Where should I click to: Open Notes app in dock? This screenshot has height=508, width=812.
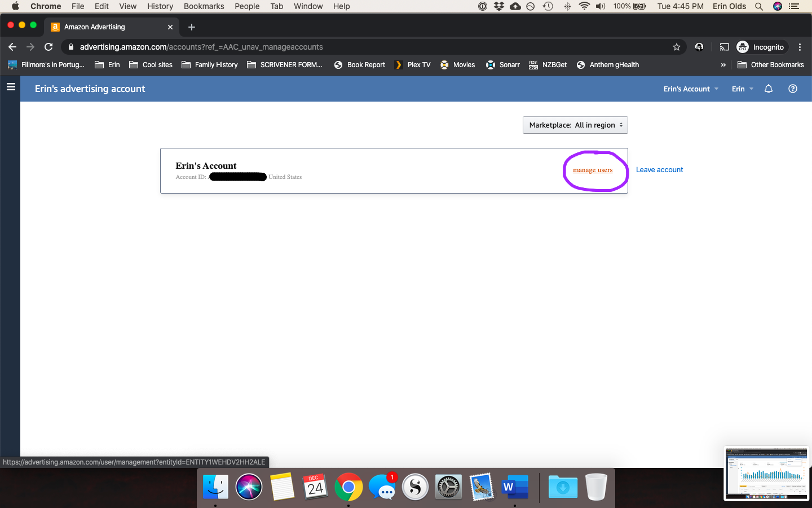(282, 487)
